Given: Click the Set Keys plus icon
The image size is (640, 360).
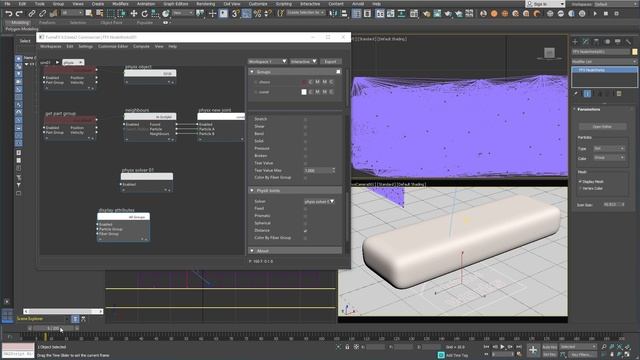Looking at the screenshot, I should [533, 350].
